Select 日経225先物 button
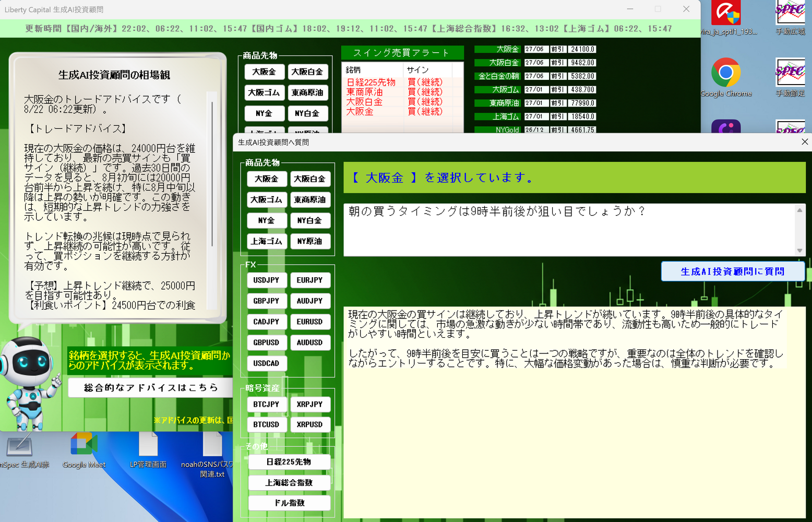 pyautogui.click(x=289, y=462)
